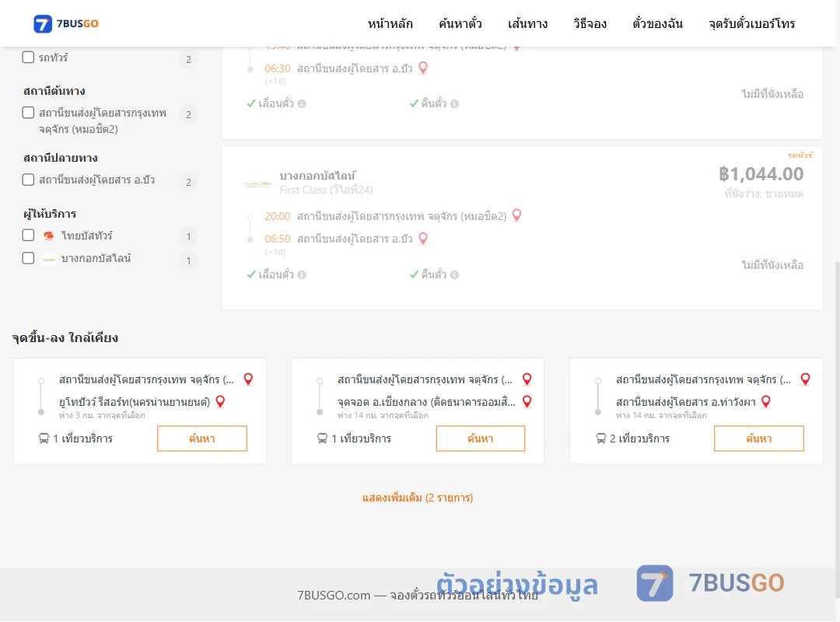
Task: Click 06:30 arrival time text
Action: pyautogui.click(x=278, y=68)
